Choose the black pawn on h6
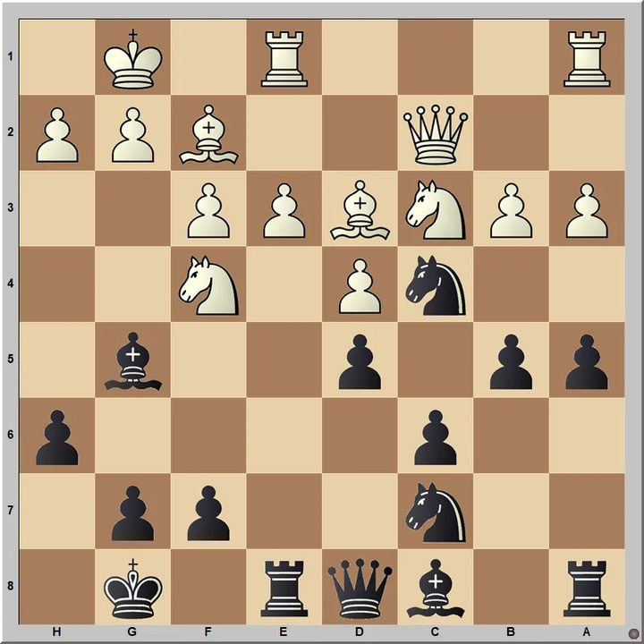The width and height of the screenshot is (644, 644). pyautogui.click(x=57, y=436)
